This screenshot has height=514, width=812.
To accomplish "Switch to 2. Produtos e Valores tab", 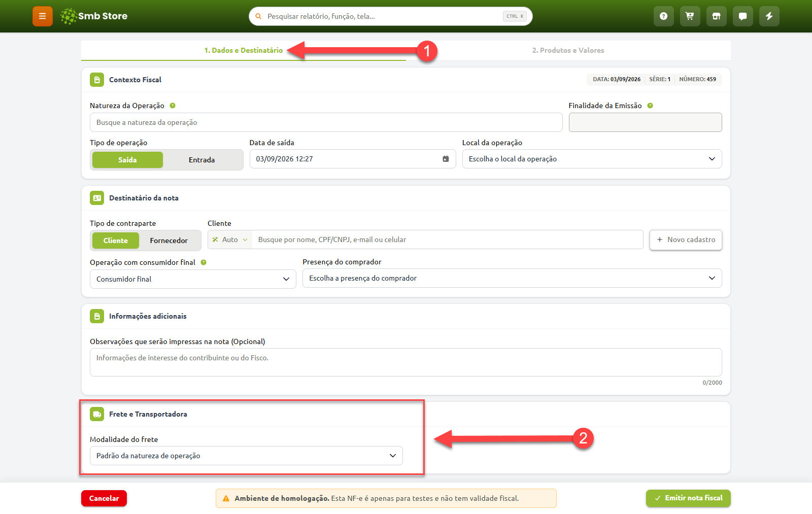I will pyautogui.click(x=568, y=50).
